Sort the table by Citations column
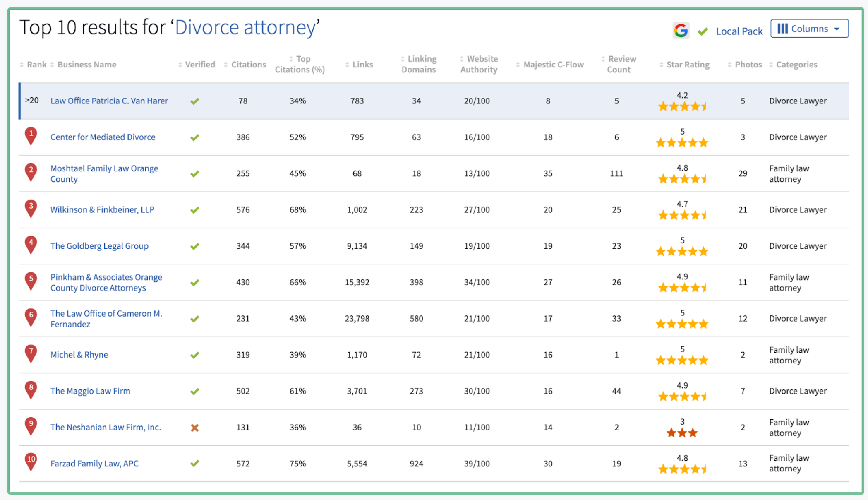Image resolution: width=868 pixels, height=500 pixels. tap(248, 65)
